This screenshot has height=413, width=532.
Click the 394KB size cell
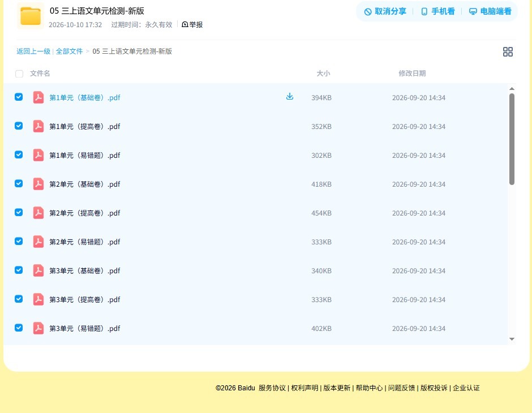click(x=321, y=98)
